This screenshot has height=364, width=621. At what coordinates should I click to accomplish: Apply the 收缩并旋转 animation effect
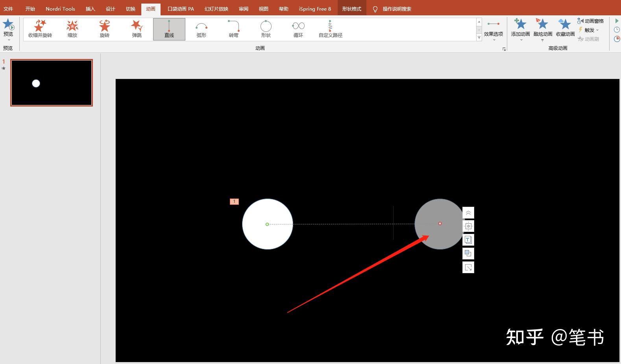[40, 29]
